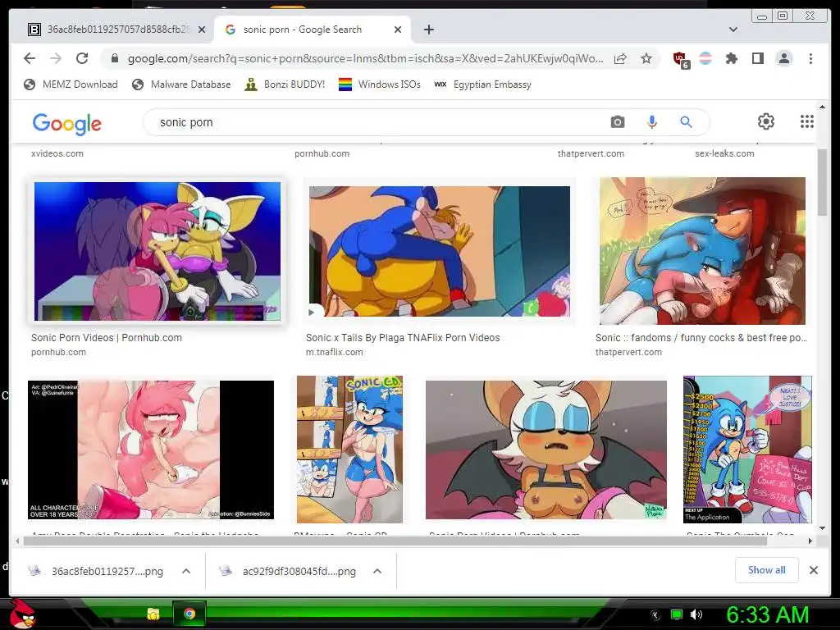The height and width of the screenshot is (630, 840).
Task: Submit the search with the magnifier icon
Action: pos(686,122)
